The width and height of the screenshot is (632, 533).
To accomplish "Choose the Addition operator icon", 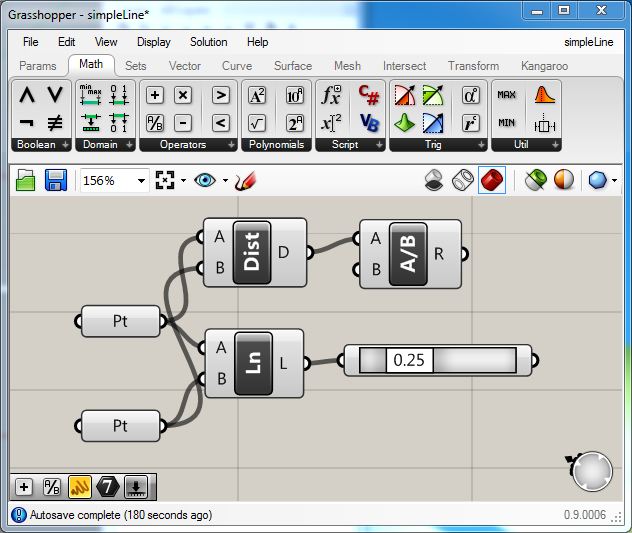I will [155, 96].
